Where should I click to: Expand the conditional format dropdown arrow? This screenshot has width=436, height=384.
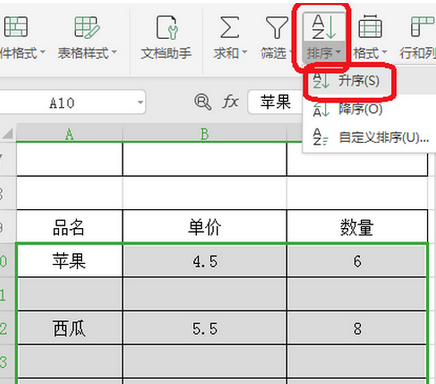click(x=42, y=52)
